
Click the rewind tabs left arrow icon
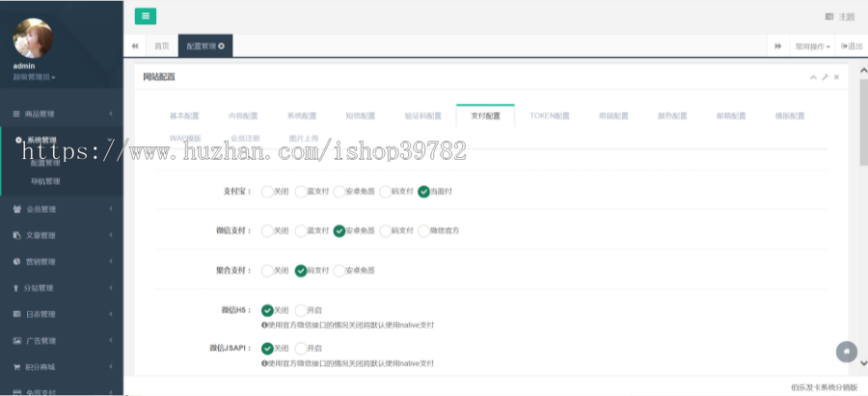(x=135, y=45)
